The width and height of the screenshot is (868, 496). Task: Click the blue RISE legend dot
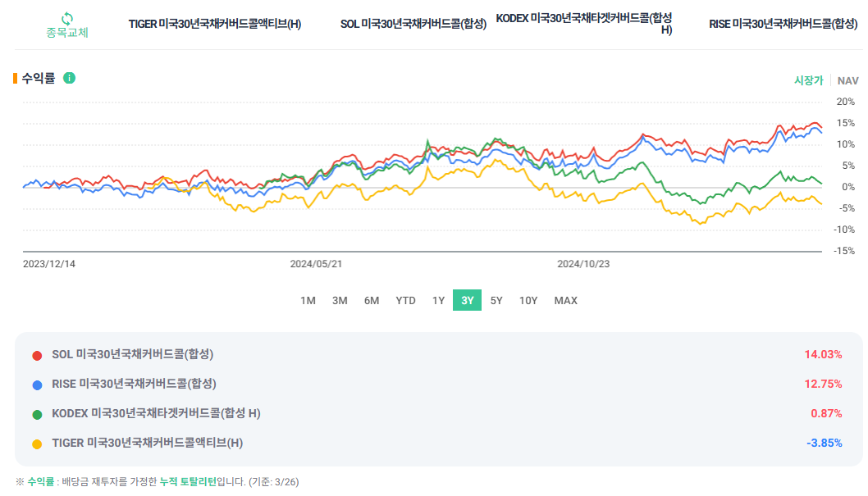pos(37,385)
